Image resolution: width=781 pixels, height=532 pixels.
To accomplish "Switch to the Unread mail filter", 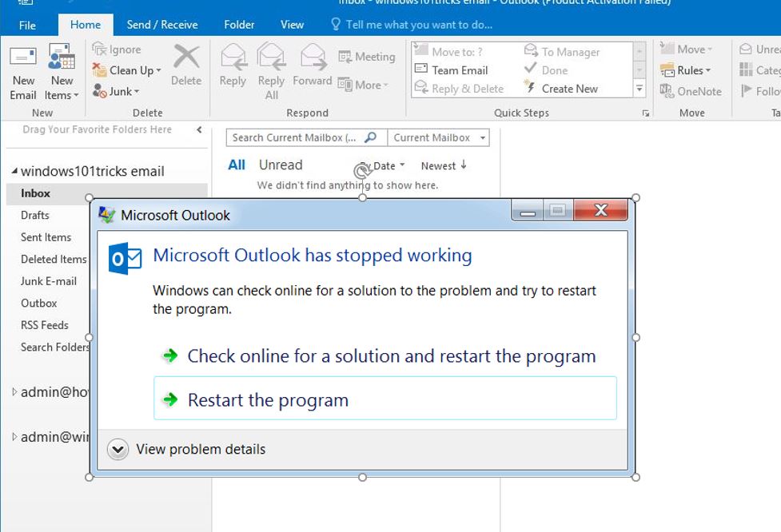I will point(280,165).
